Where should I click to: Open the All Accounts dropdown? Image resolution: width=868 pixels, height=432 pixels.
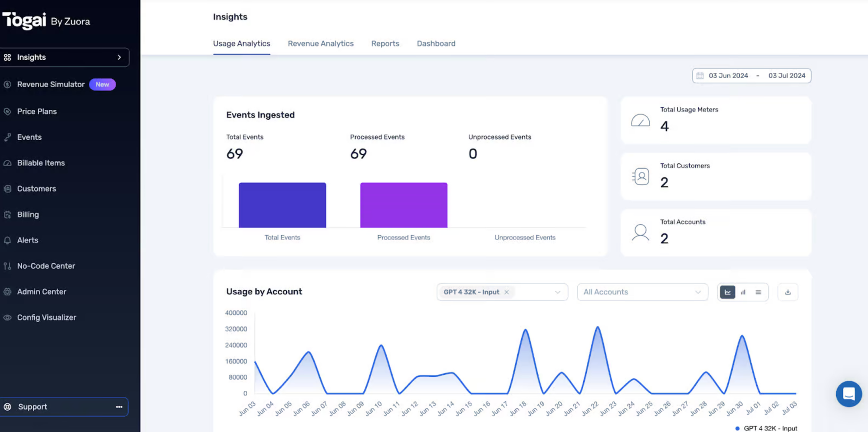point(642,292)
